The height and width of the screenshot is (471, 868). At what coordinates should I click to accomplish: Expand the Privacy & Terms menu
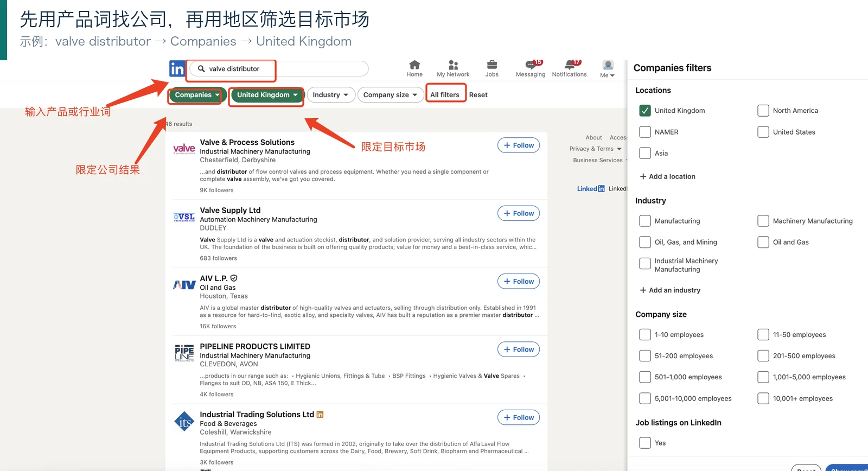click(x=596, y=149)
